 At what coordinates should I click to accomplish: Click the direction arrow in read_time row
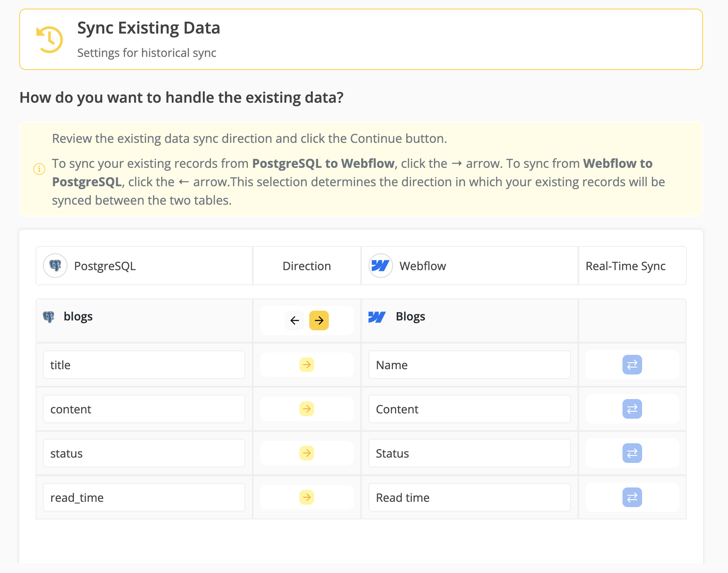click(307, 497)
